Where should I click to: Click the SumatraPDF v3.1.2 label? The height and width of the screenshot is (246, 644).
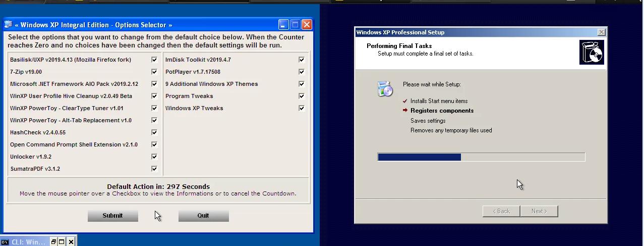click(x=35, y=169)
